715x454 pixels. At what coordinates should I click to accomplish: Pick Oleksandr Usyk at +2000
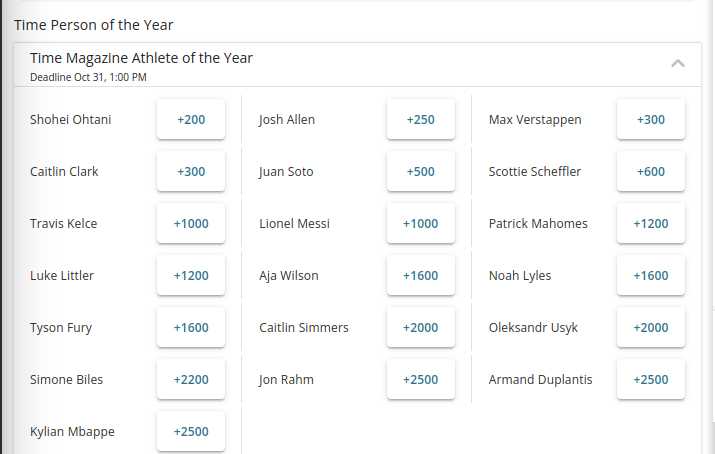[651, 328]
